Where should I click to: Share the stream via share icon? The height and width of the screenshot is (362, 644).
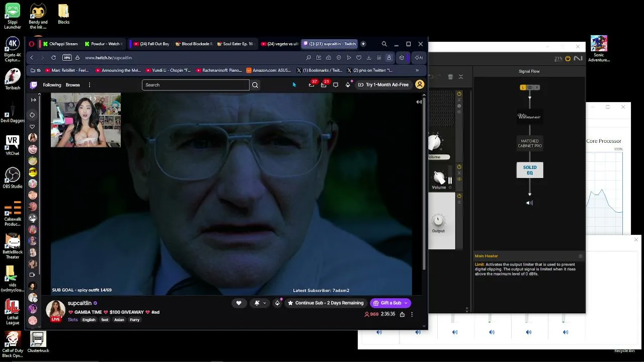point(402,314)
